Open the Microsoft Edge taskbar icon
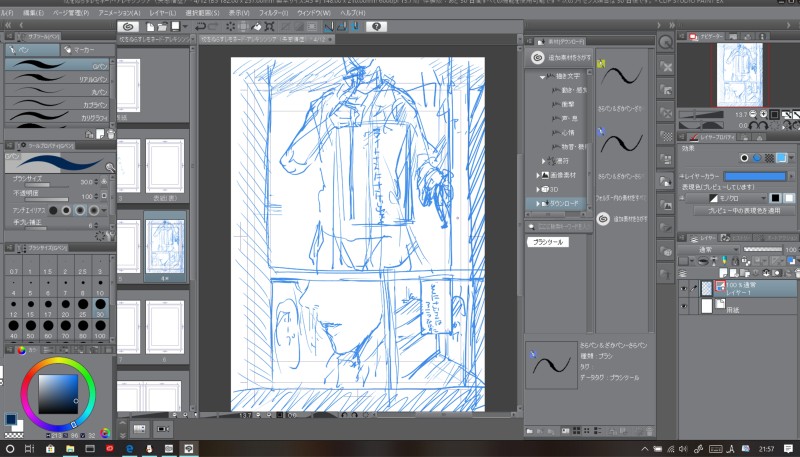 click(130, 448)
